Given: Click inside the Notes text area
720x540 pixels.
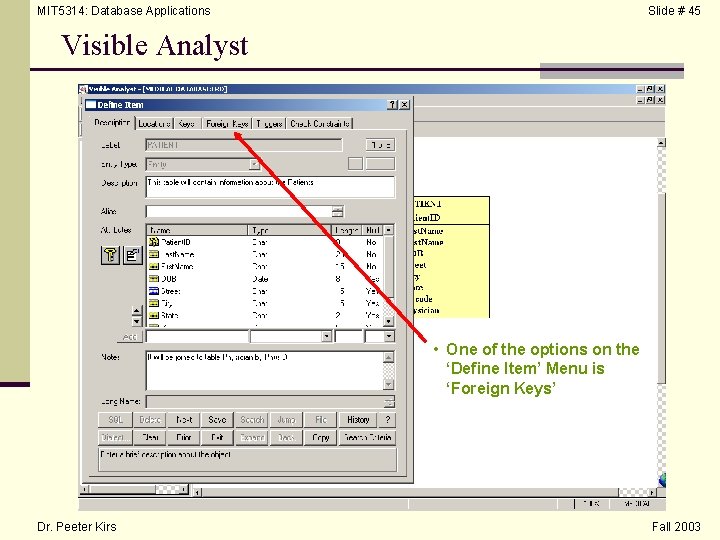Looking at the screenshot, I should tap(264, 371).
